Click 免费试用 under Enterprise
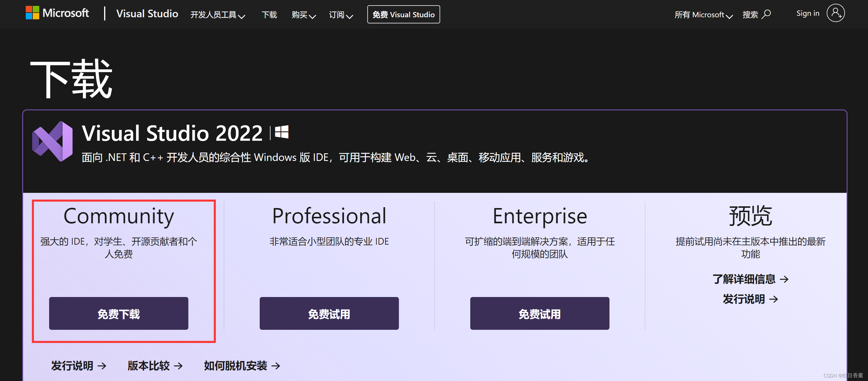Viewport: 868px width, 381px height. tap(540, 313)
